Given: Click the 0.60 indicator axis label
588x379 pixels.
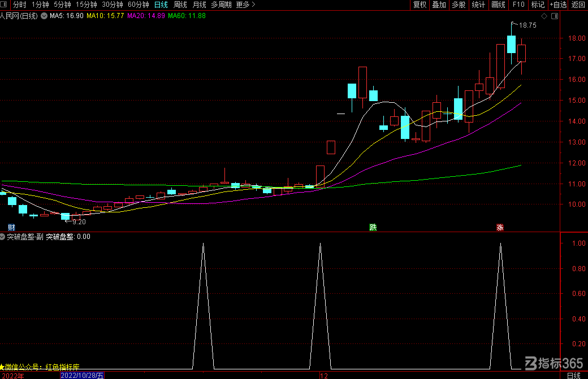Looking at the screenshot, I should click(578, 293).
